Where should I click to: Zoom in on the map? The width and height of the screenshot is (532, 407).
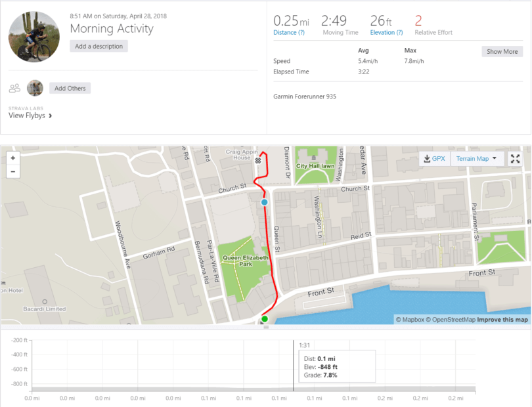(13, 158)
